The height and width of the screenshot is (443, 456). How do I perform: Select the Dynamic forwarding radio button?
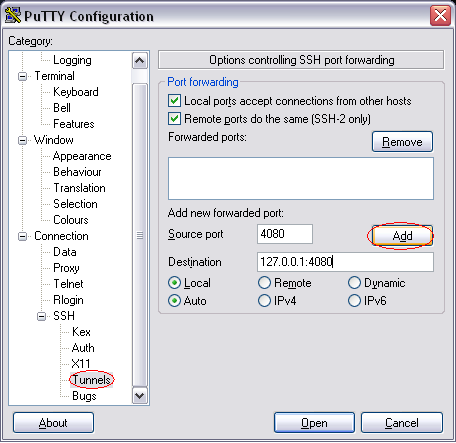[x=354, y=283]
